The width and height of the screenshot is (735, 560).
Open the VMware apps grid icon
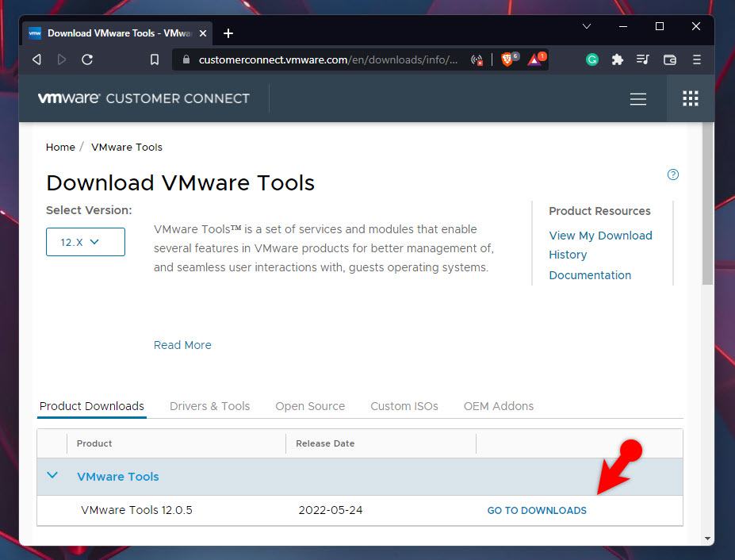coord(691,98)
